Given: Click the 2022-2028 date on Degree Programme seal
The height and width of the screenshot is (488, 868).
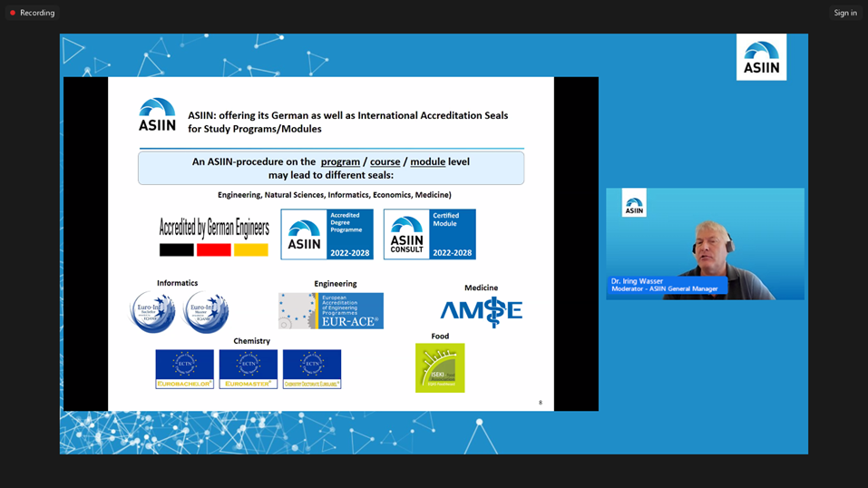Looking at the screenshot, I should coord(350,253).
